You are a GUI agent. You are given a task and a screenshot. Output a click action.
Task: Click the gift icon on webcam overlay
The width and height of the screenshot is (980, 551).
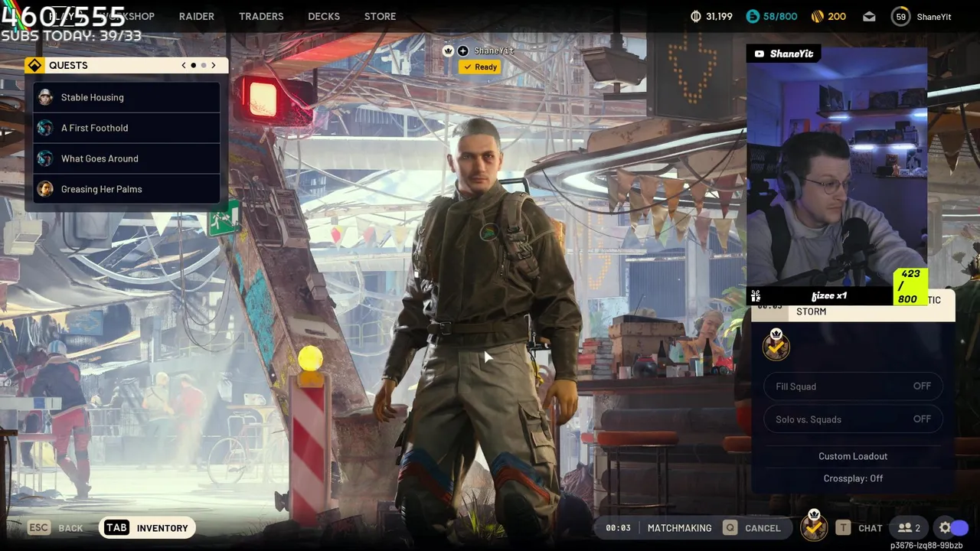click(756, 296)
